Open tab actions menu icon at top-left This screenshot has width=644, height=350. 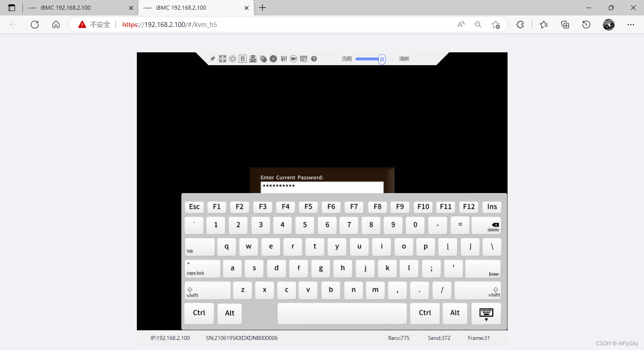[x=12, y=8]
